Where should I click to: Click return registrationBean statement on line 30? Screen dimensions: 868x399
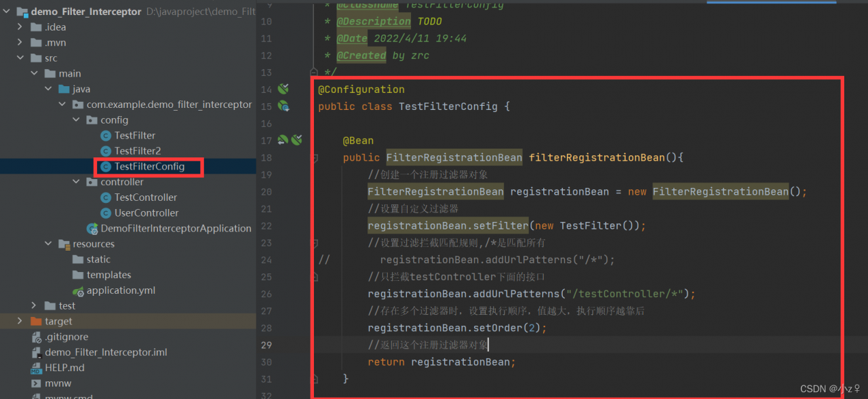pos(442,362)
